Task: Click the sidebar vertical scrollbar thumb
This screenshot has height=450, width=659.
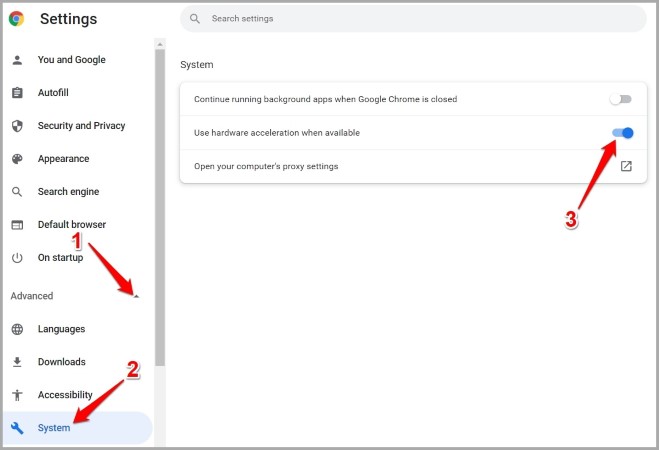Action: [x=160, y=208]
